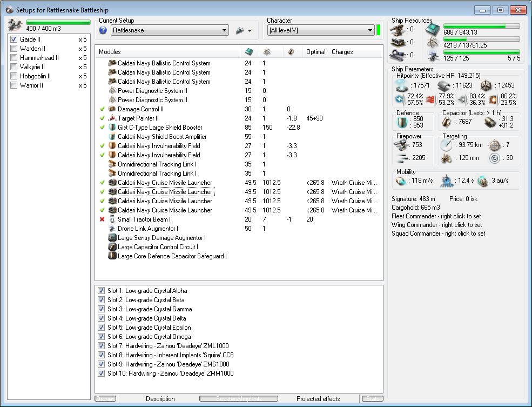Click the explosive resistance icon showing 86.2%
532x407 pixels.
(493, 99)
